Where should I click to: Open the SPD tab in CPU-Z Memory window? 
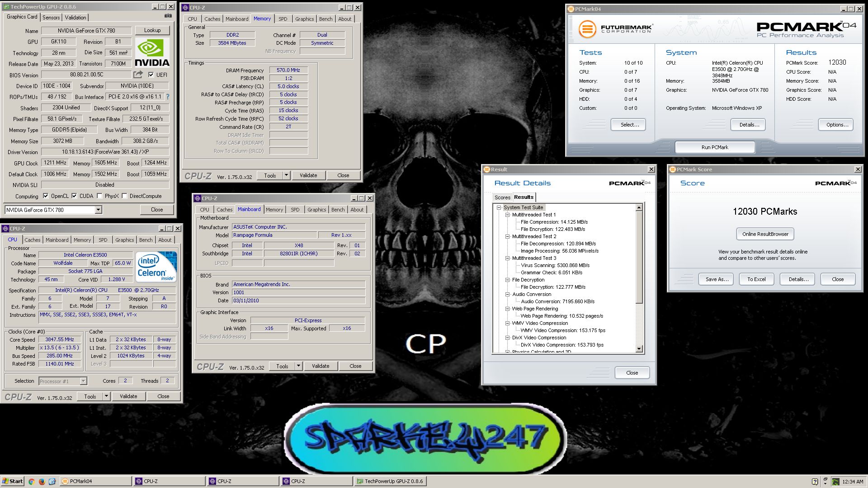tap(283, 19)
